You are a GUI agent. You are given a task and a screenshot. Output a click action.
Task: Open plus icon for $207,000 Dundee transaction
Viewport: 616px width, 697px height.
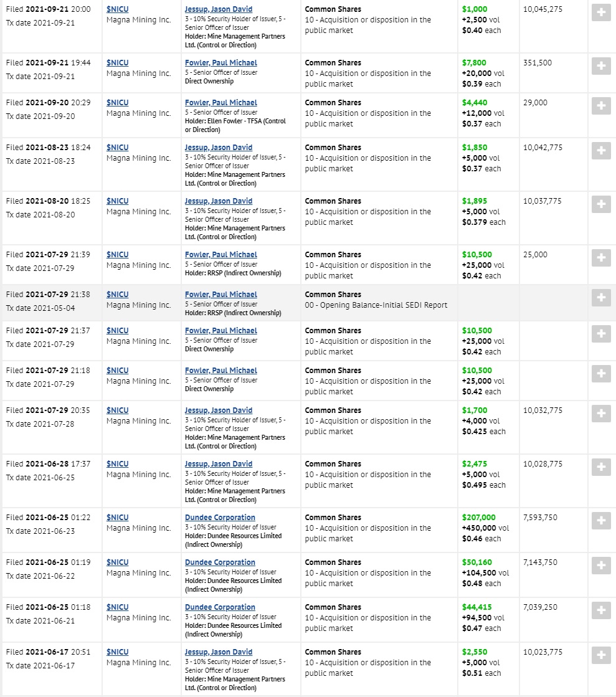click(601, 521)
